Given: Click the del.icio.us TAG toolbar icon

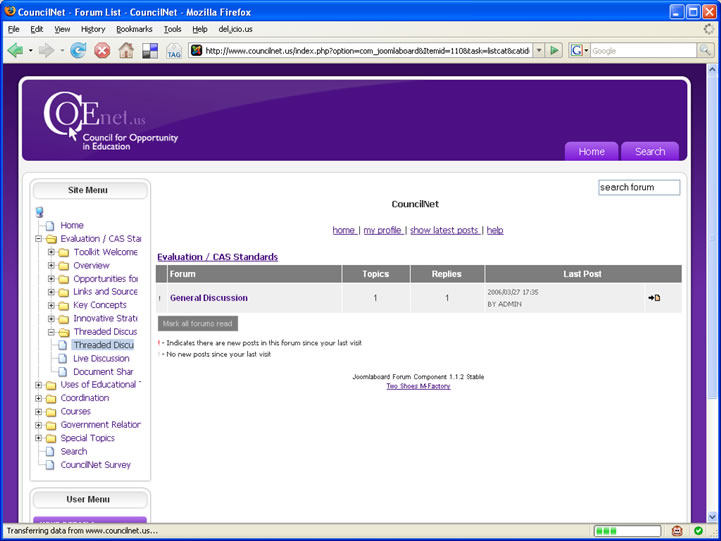Looking at the screenshot, I should click(174, 50).
